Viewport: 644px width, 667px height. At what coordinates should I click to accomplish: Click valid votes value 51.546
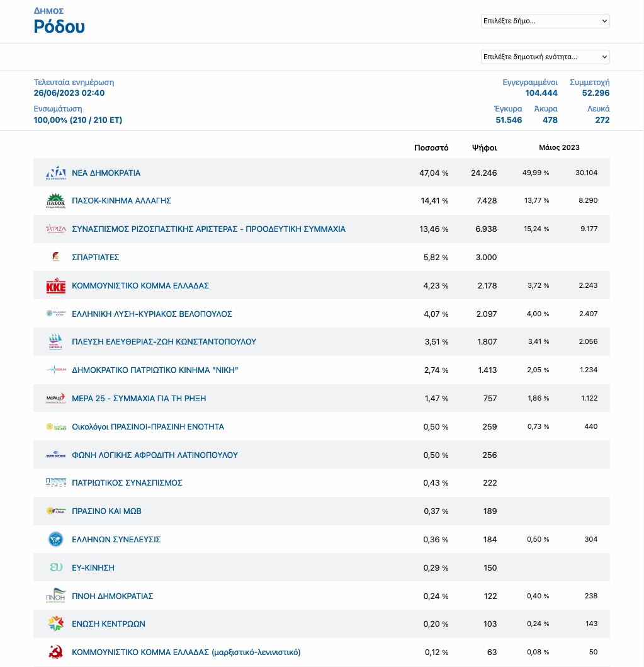click(509, 120)
